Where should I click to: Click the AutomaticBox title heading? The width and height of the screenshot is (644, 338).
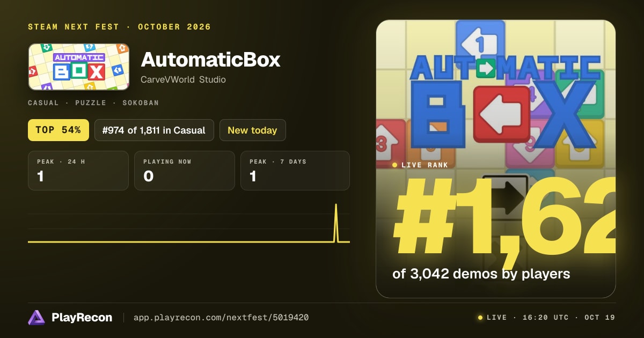[210, 60]
